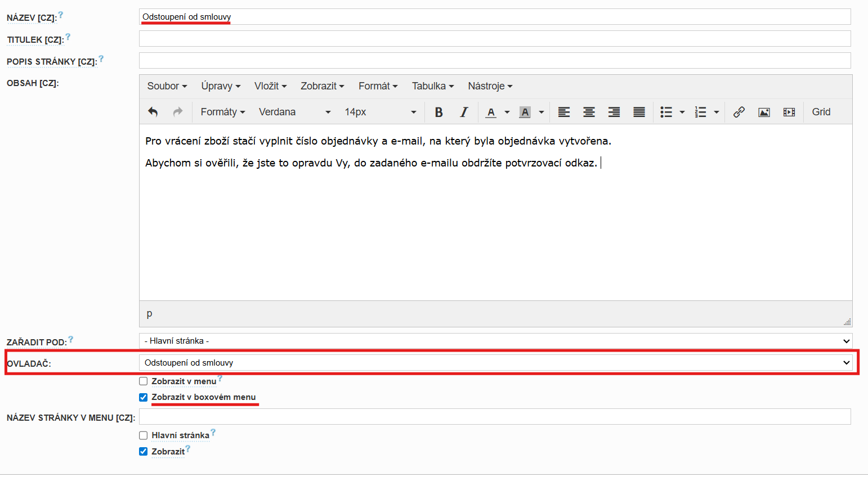Click the POPIS STRÁNKY [CZ] input field
The width and height of the screenshot is (868, 477).
point(495,60)
